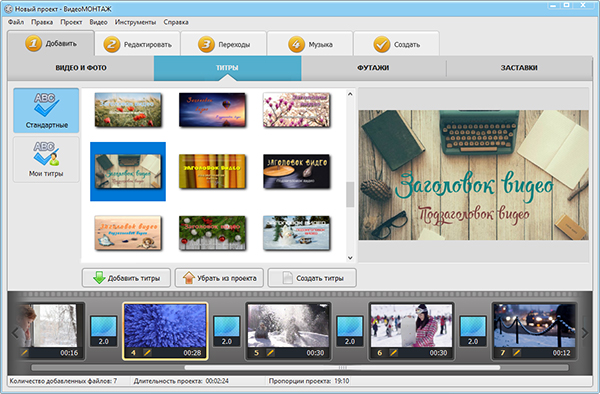The height and width of the screenshot is (394, 600).
Task: Open the Правка menu
Action: click(x=42, y=22)
